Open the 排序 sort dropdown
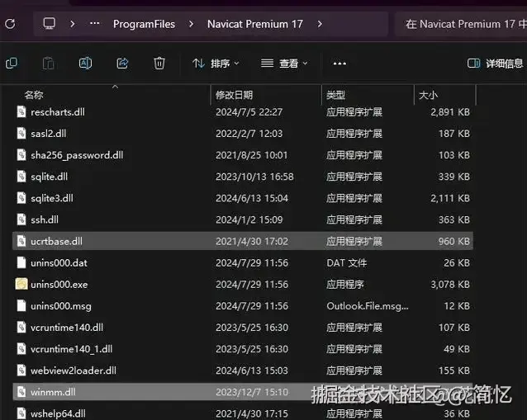Viewport: 527px width, 420px height. tap(216, 63)
